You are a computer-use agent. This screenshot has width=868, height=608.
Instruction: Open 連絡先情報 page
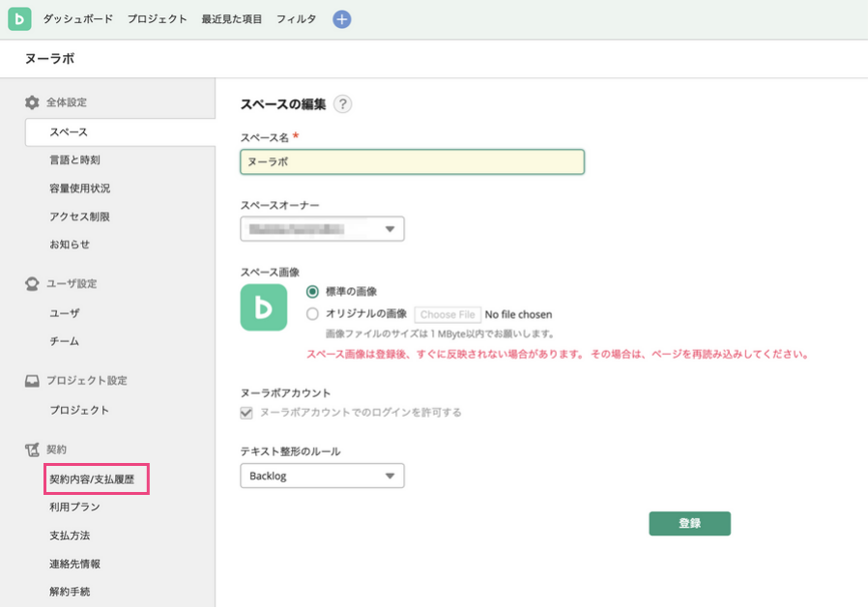pyautogui.click(x=74, y=564)
